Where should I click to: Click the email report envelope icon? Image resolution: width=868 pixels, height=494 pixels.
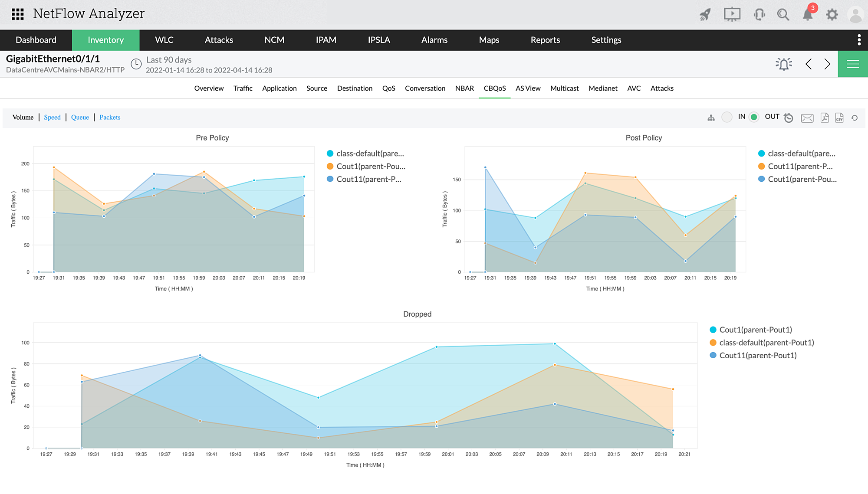[x=807, y=118]
